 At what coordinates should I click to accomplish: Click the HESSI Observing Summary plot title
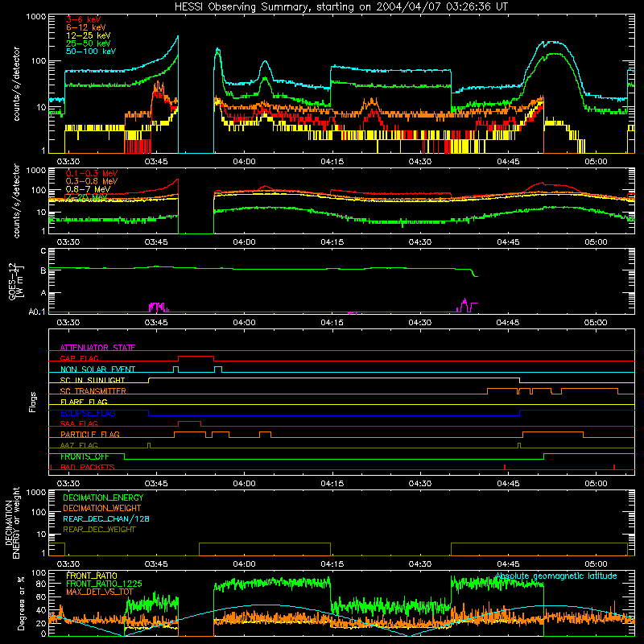coord(341,7)
